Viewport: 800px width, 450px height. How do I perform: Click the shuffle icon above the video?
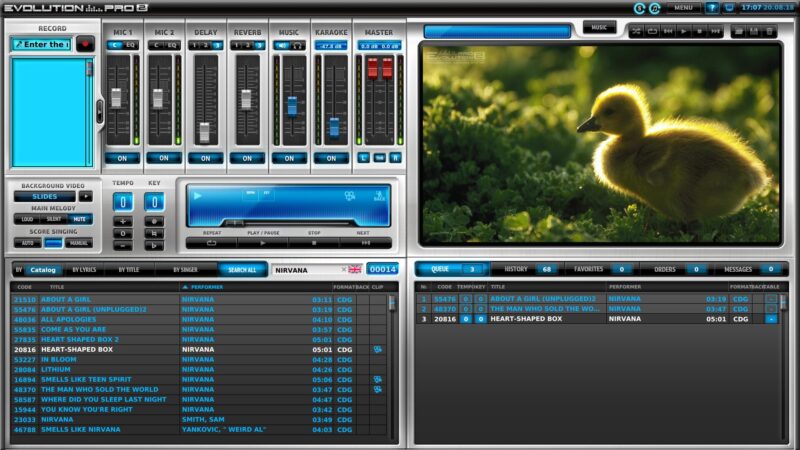click(x=635, y=32)
